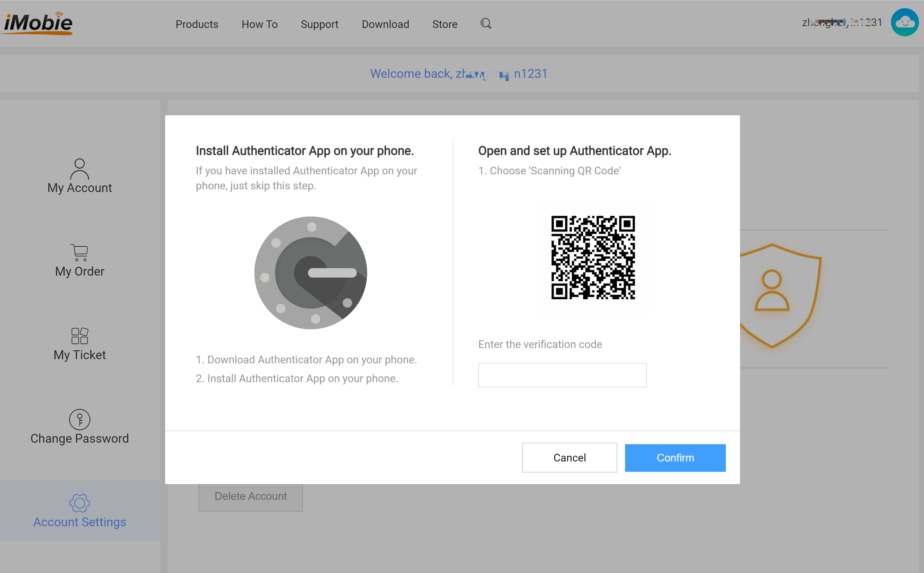Image resolution: width=924 pixels, height=573 pixels.
Task: Open My Account person icon
Action: [80, 169]
